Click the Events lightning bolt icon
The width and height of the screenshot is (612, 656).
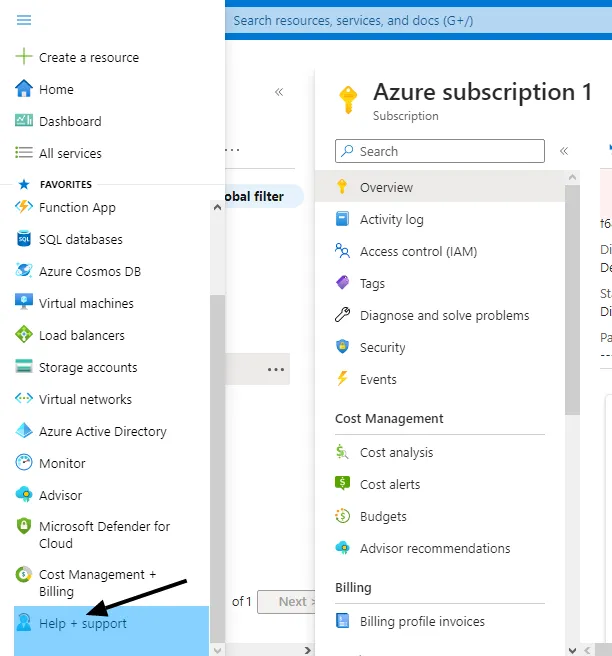pyautogui.click(x=342, y=379)
